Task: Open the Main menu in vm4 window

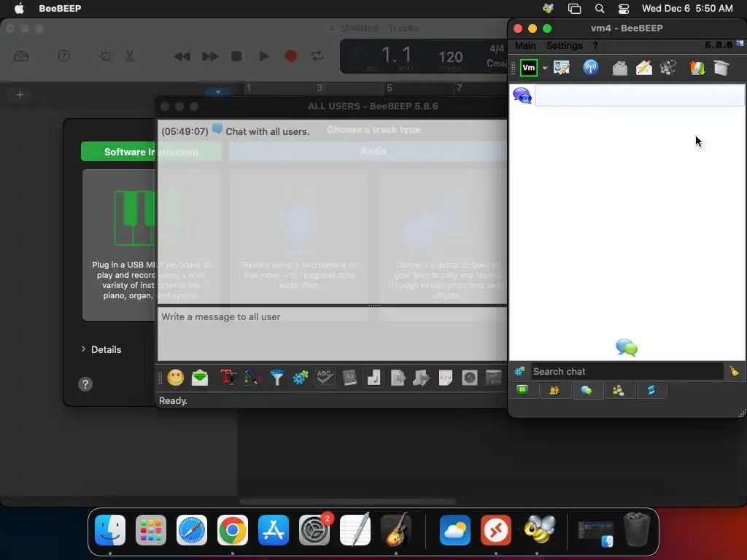Action: pyautogui.click(x=525, y=46)
